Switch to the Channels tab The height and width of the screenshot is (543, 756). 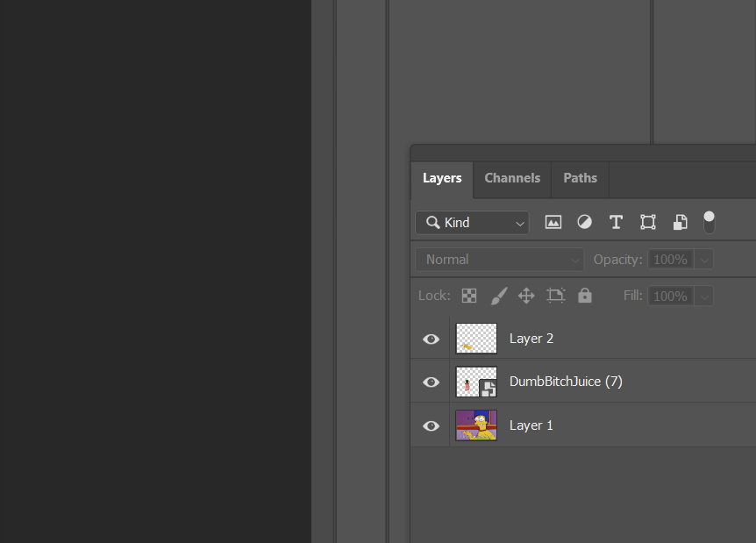[x=512, y=178]
